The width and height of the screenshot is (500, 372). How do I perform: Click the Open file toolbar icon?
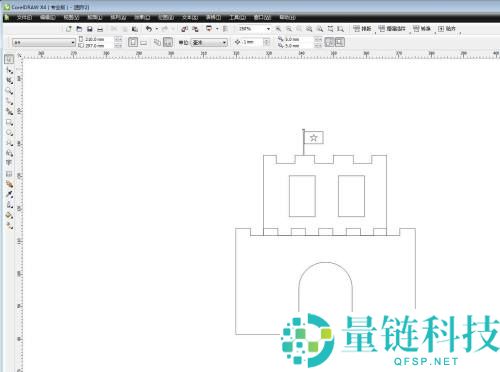click(x=79, y=29)
